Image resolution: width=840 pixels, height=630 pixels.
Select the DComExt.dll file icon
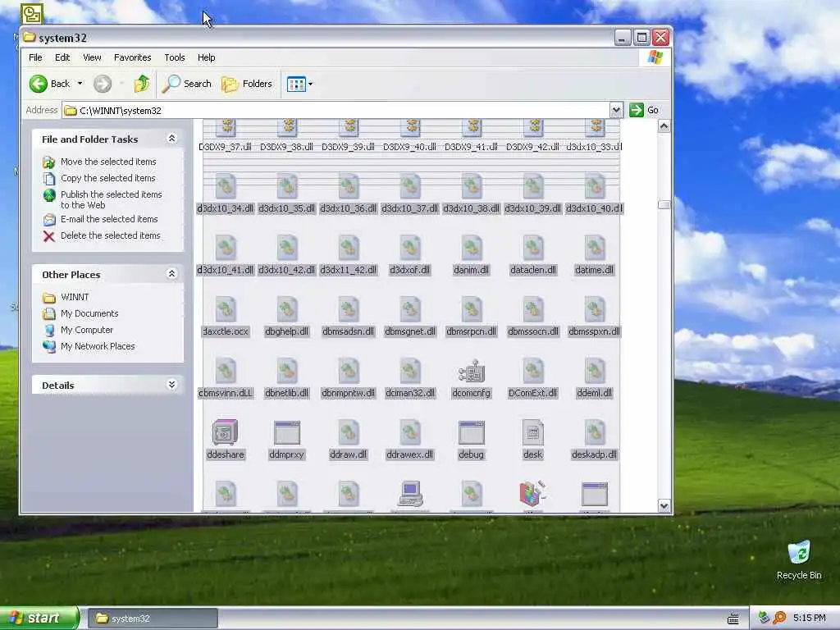click(532, 371)
